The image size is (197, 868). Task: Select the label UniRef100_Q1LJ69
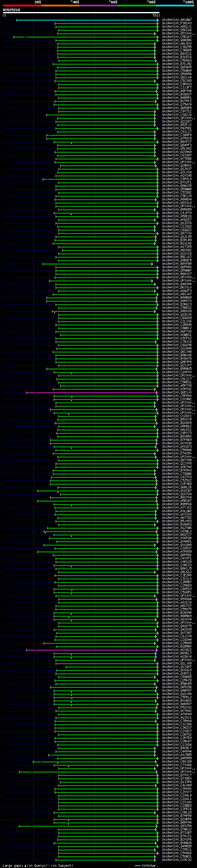click(x=177, y=664)
